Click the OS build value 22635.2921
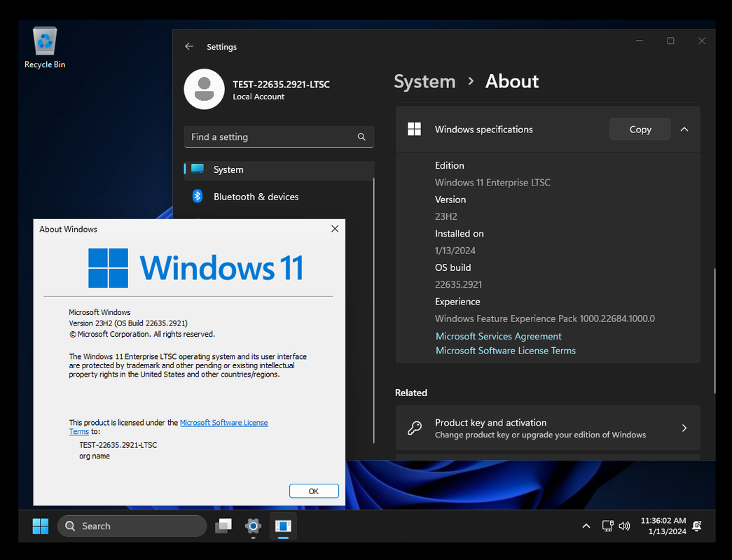 tap(458, 284)
